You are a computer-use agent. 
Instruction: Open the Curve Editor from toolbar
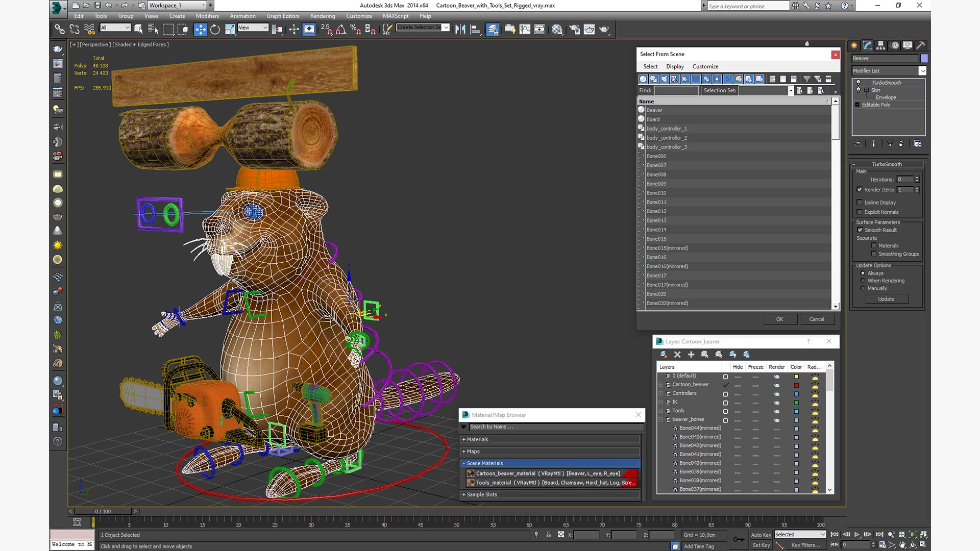[525, 29]
